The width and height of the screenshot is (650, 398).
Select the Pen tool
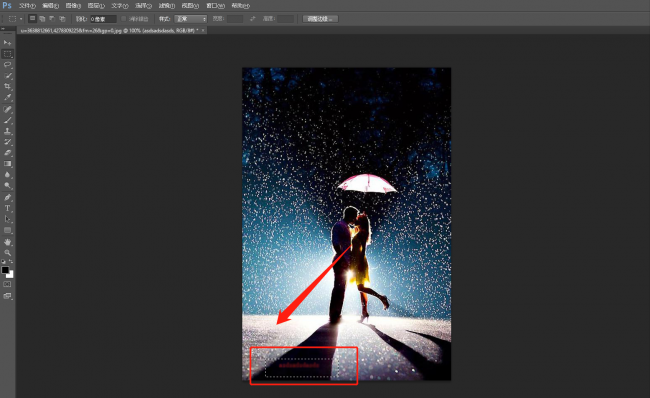tap(7, 197)
